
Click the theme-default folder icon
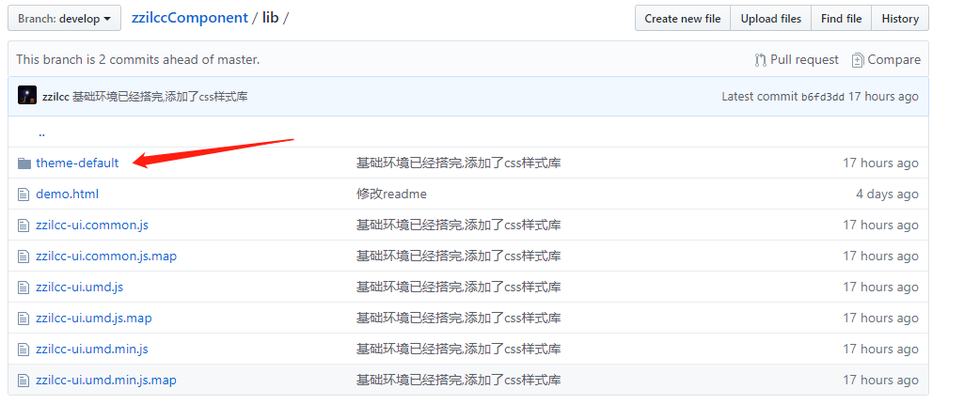coord(24,163)
